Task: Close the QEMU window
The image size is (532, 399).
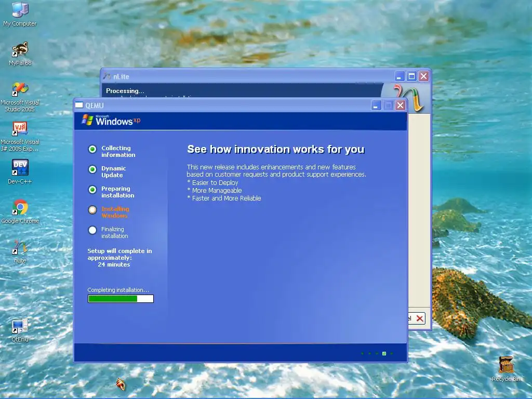Action: [x=401, y=105]
